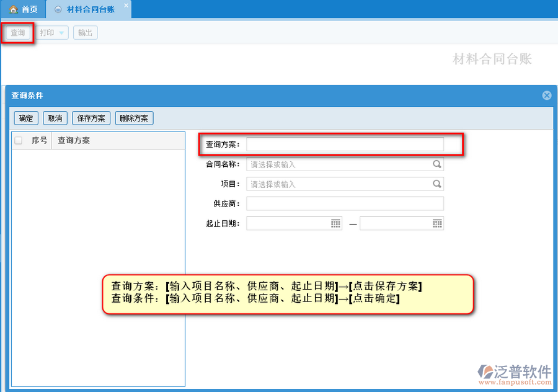
Task: Open the end date calendar icon
Action: coord(437,223)
